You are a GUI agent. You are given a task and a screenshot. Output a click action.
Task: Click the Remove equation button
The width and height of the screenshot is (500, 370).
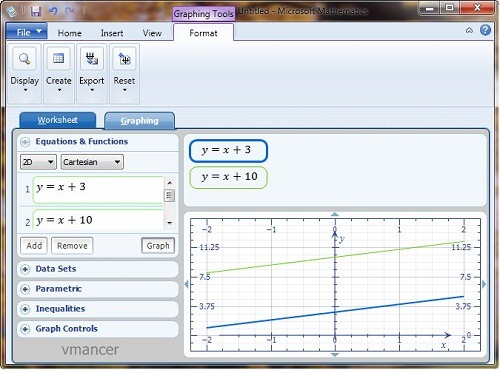click(x=72, y=246)
